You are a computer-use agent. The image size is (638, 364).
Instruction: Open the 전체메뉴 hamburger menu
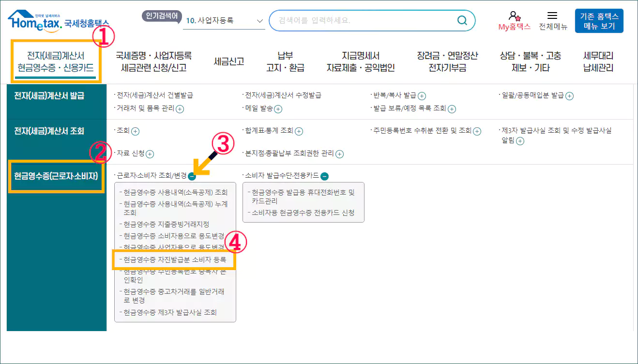(x=553, y=20)
